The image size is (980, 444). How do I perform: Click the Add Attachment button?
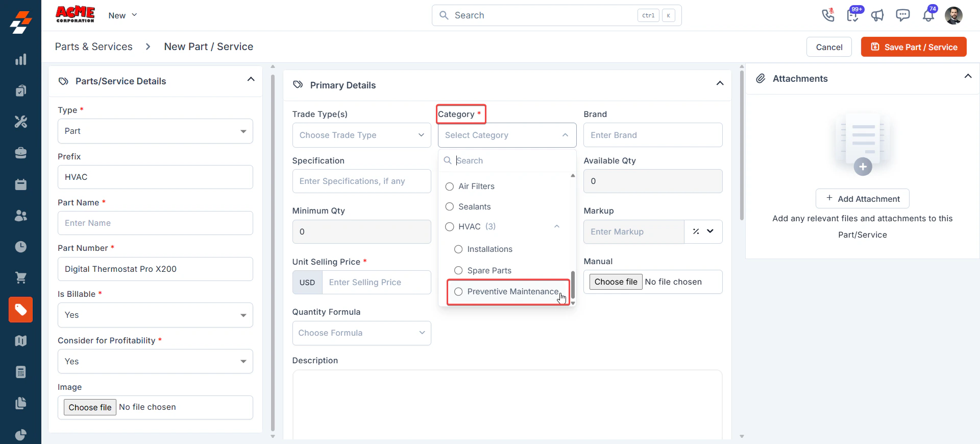point(862,199)
